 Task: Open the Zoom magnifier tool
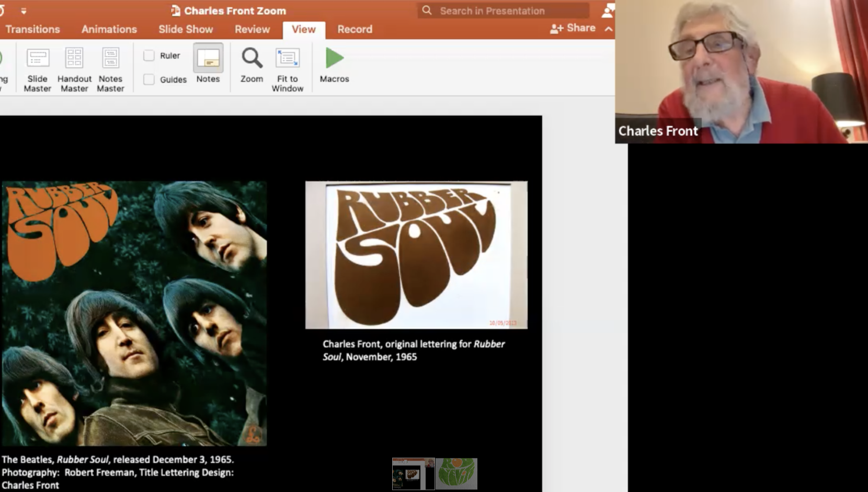[252, 65]
